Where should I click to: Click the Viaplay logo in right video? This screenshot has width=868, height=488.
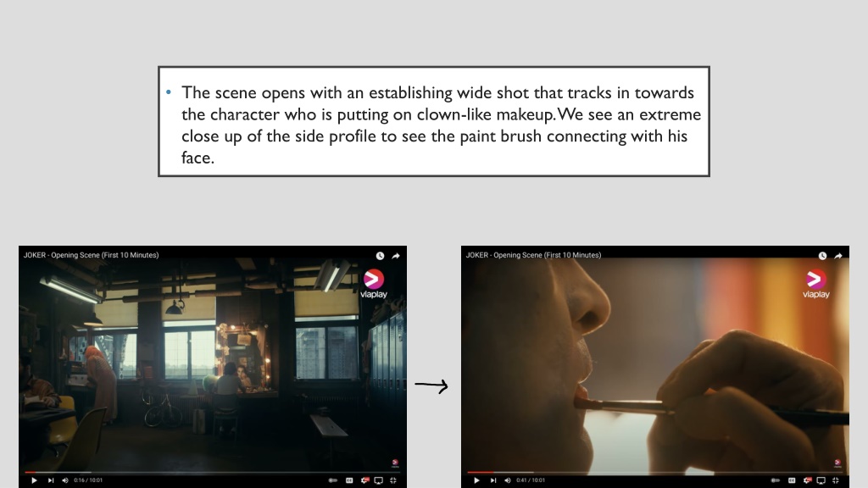(816, 284)
